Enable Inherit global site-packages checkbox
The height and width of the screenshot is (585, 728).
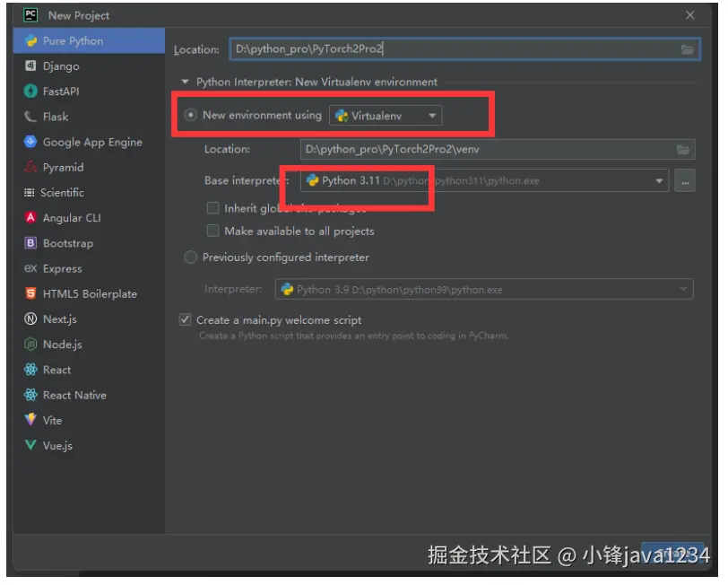213,207
